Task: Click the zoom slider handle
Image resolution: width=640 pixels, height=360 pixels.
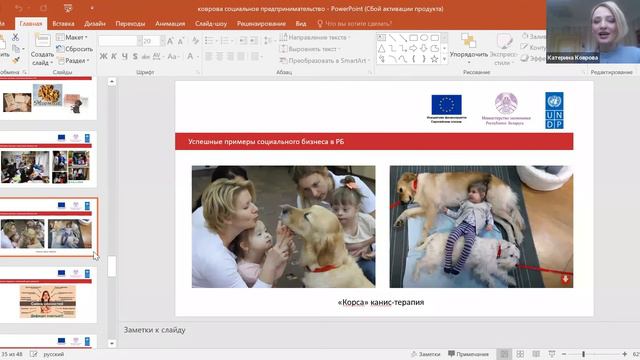Action: click(x=584, y=354)
